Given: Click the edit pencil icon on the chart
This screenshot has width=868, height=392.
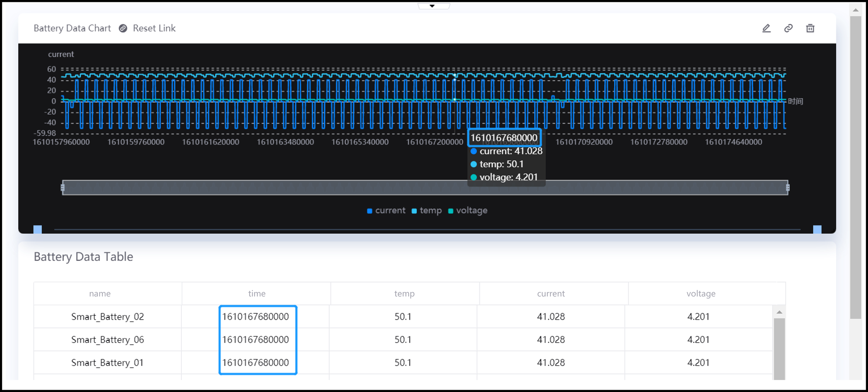Looking at the screenshot, I should (766, 28).
